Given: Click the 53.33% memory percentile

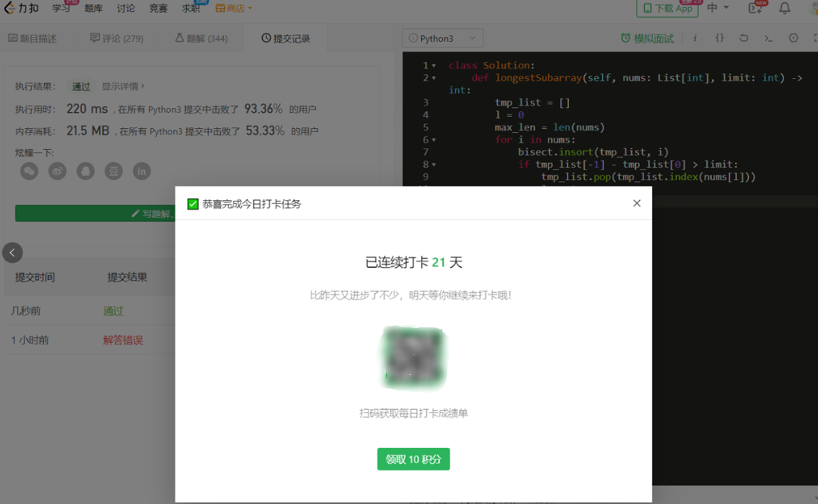Looking at the screenshot, I should pyautogui.click(x=265, y=130).
